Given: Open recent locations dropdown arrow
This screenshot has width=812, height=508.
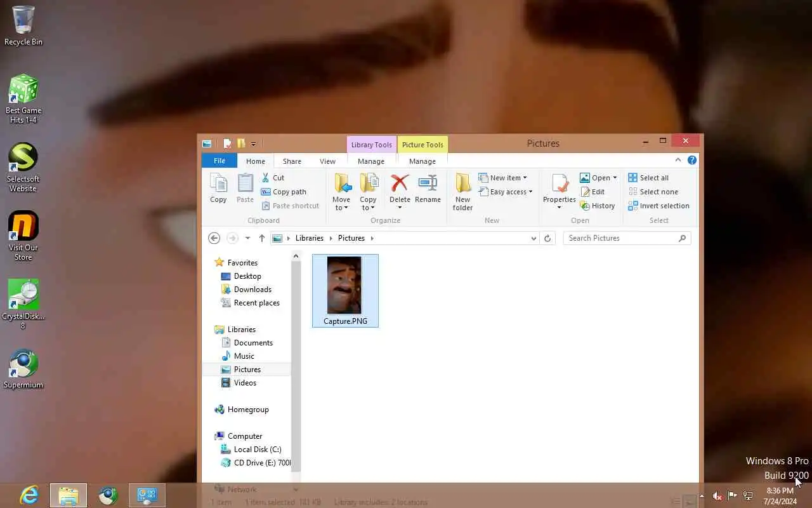Looking at the screenshot, I should coord(247,238).
